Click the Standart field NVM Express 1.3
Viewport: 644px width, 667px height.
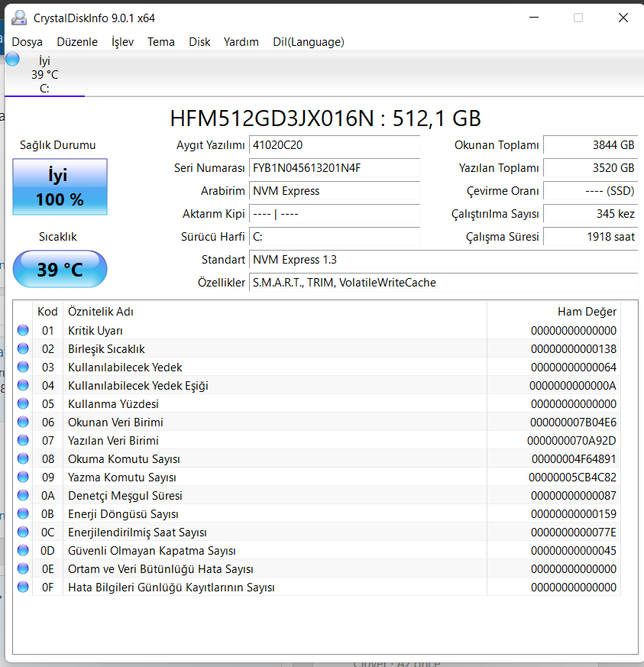[443, 260]
